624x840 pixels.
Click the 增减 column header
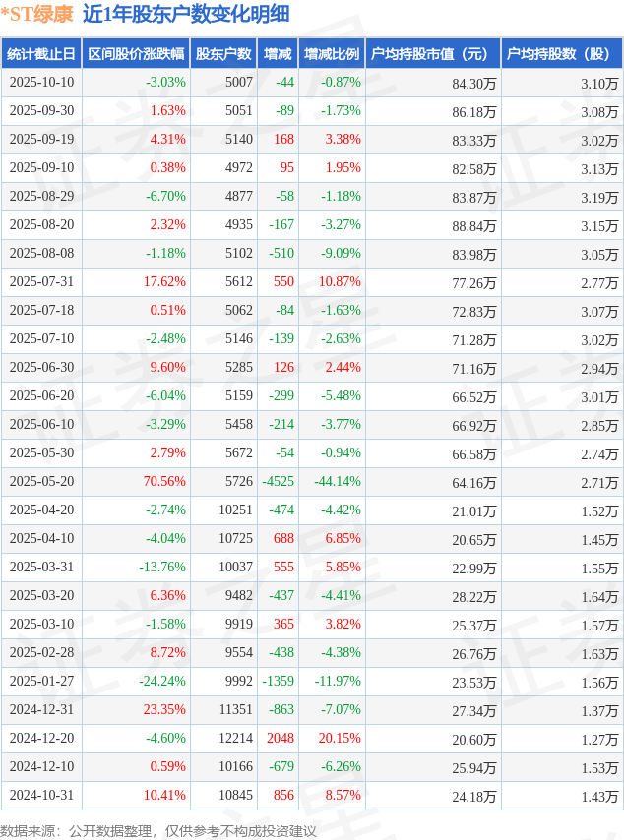[278, 54]
